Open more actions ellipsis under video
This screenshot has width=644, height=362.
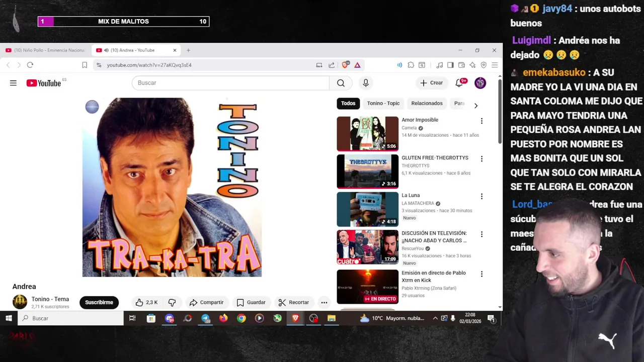[324, 302]
